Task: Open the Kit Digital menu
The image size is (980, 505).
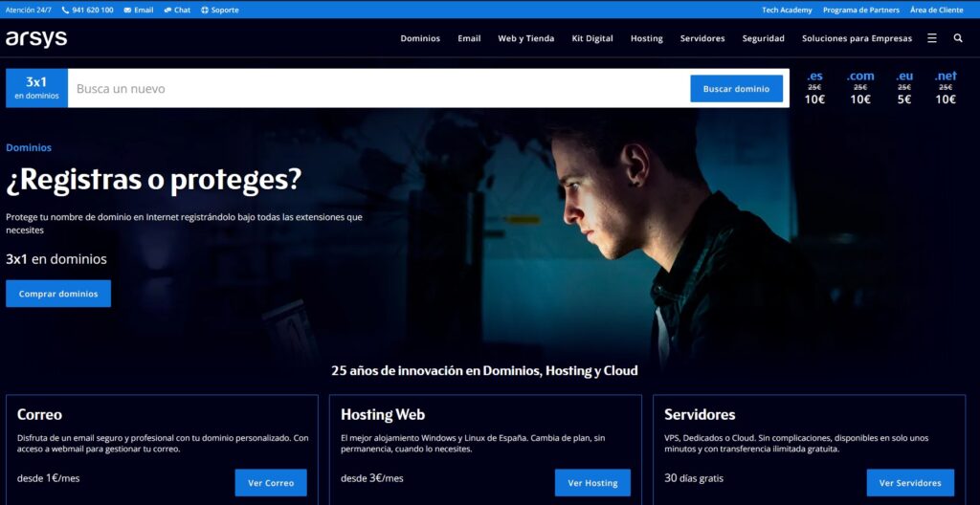Action: click(591, 38)
